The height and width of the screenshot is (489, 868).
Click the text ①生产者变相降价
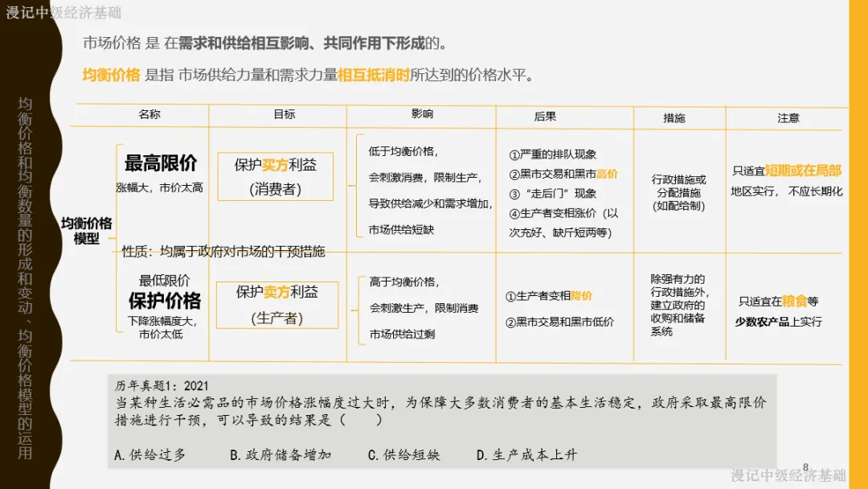549,296
